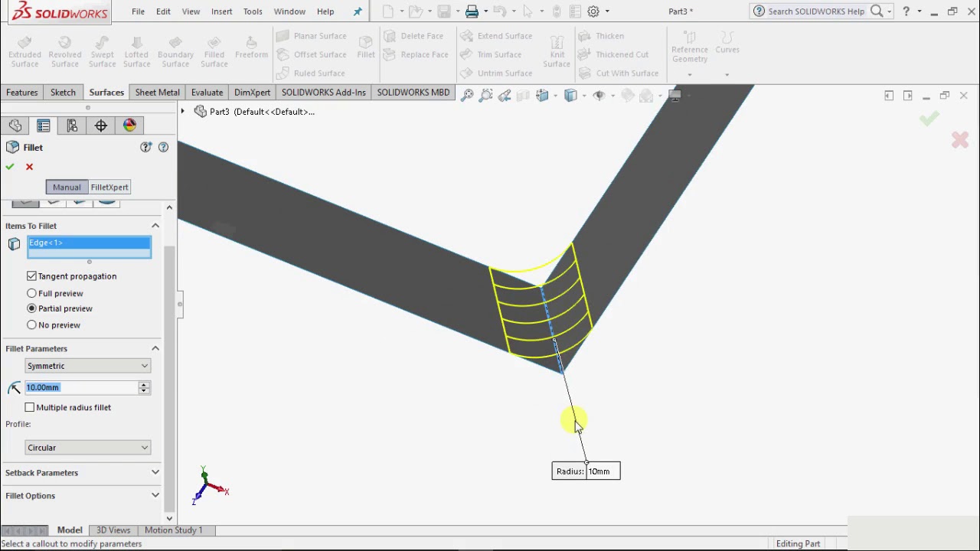This screenshot has width=980, height=551.
Task: Select Full preview radio option
Action: point(31,293)
